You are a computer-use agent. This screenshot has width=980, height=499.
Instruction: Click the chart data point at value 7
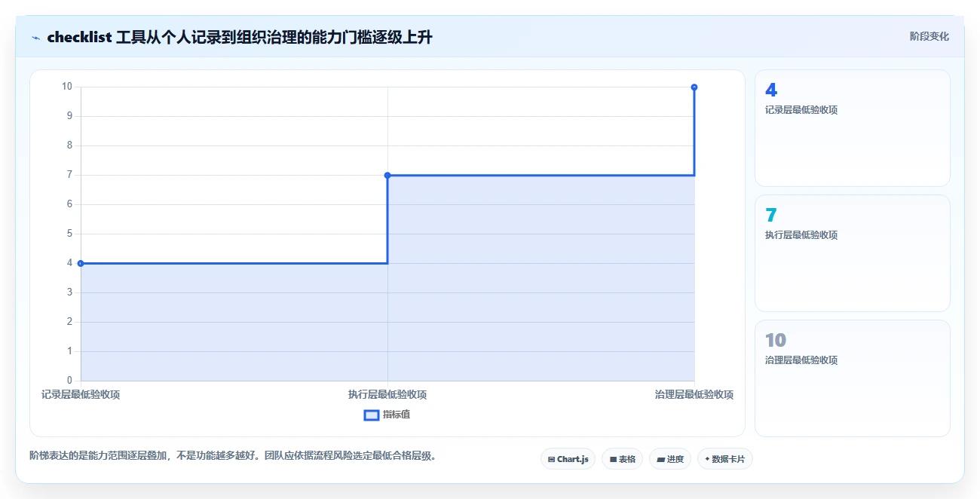pos(387,175)
